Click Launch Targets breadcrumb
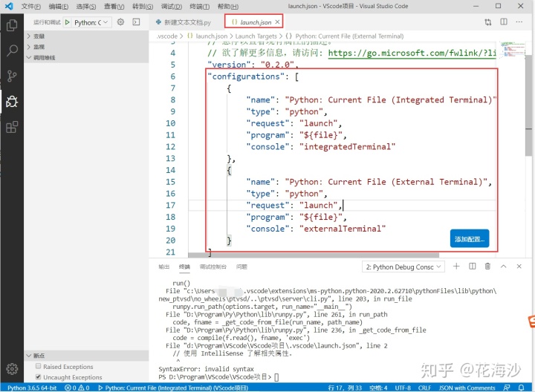Image resolution: width=535 pixels, height=392 pixels. tap(256, 36)
